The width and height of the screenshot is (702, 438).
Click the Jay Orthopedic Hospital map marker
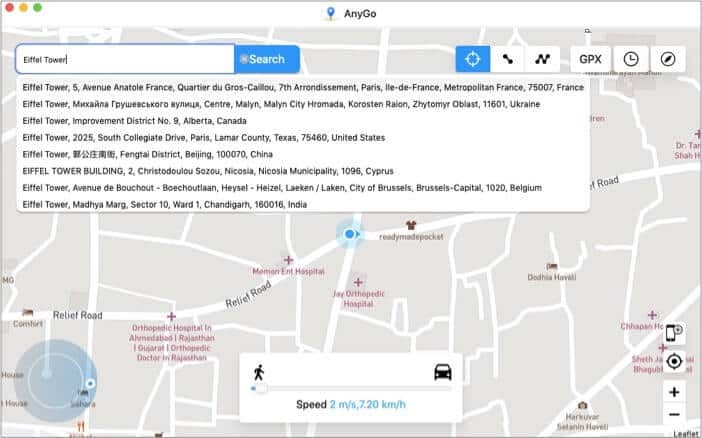click(x=358, y=283)
